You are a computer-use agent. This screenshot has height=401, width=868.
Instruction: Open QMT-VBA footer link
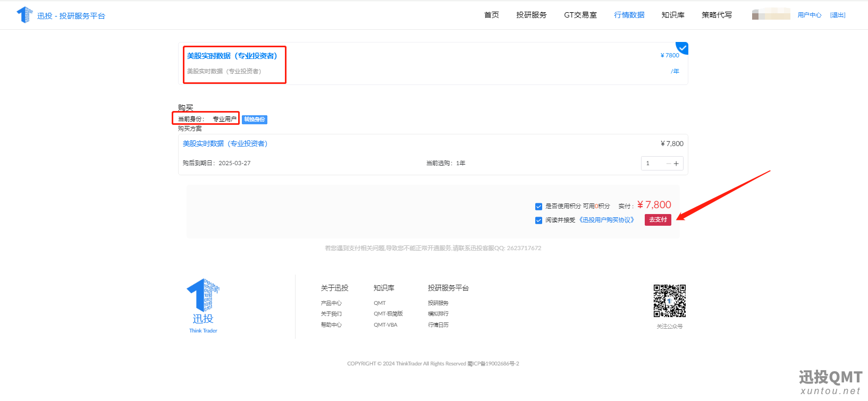tap(385, 325)
